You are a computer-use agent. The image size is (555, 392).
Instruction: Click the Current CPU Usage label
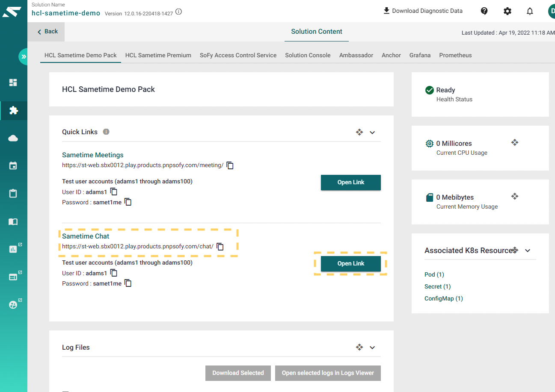[x=462, y=153]
